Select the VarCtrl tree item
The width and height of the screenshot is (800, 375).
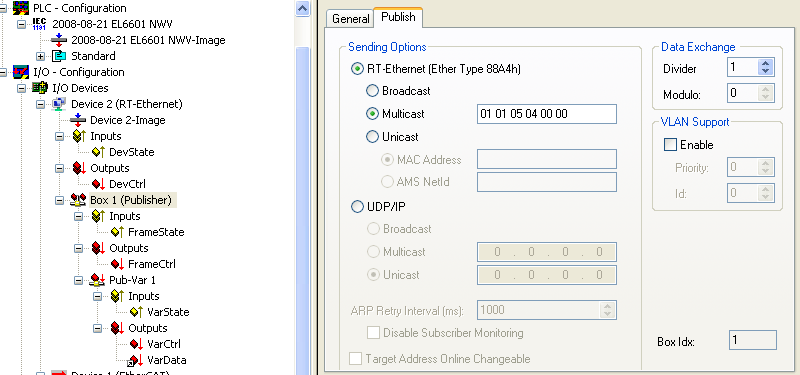pyautogui.click(x=164, y=344)
